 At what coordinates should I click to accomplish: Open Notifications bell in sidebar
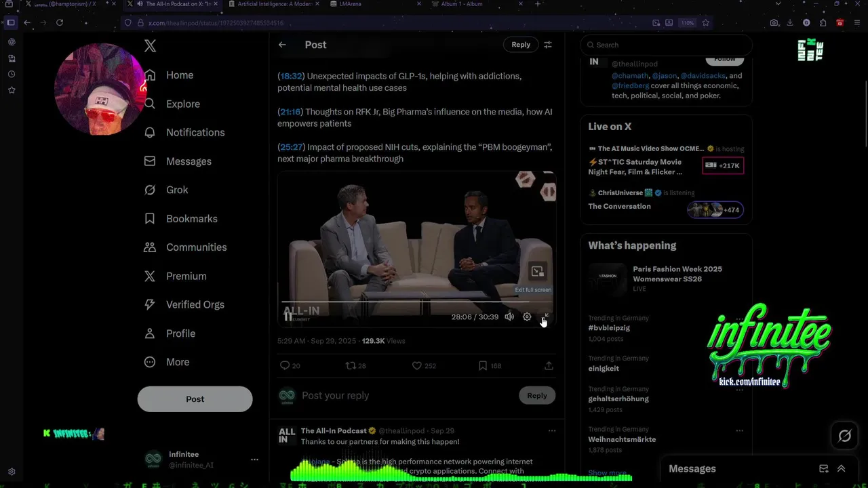tap(184, 132)
